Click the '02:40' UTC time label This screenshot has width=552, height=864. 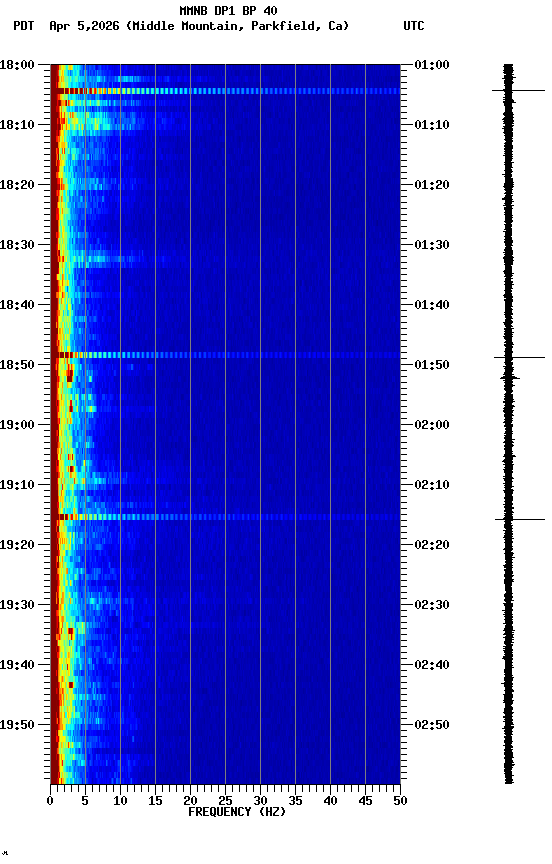pos(432,665)
